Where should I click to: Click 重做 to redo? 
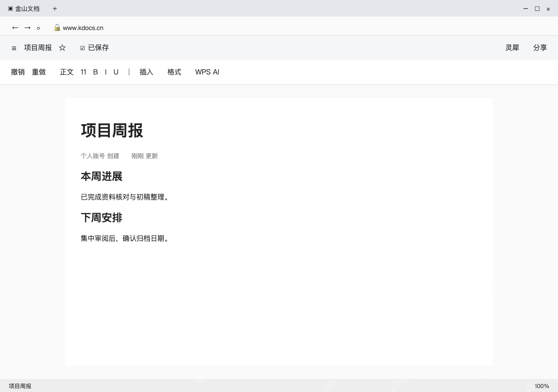coord(39,72)
